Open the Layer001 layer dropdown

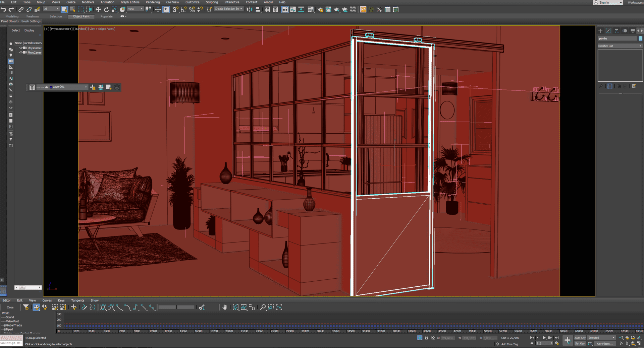point(86,87)
